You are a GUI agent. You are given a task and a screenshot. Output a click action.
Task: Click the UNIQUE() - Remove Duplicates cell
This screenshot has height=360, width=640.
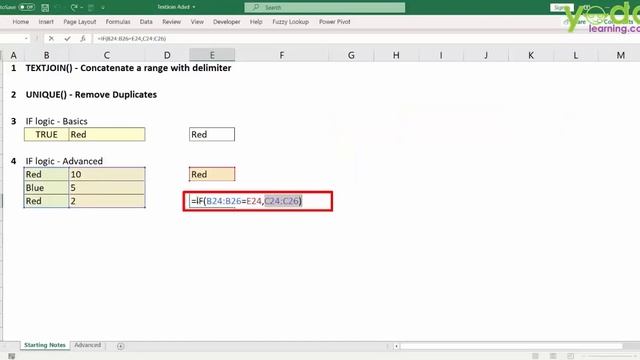(91, 94)
